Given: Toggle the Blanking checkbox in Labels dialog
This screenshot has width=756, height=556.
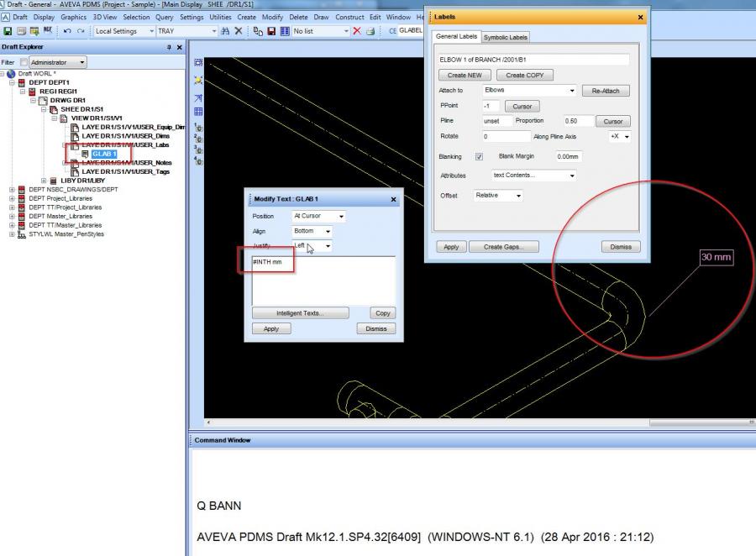Looking at the screenshot, I should 479,157.
